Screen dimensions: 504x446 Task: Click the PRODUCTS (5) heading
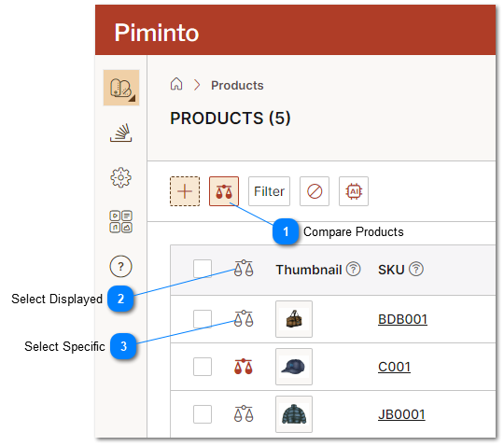tap(231, 118)
